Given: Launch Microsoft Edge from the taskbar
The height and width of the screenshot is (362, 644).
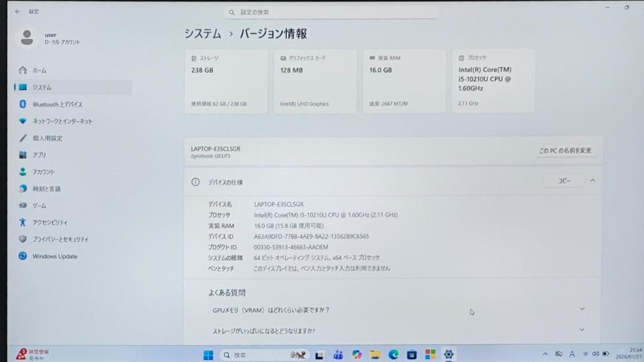Looking at the screenshot, I should pos(394,354).
